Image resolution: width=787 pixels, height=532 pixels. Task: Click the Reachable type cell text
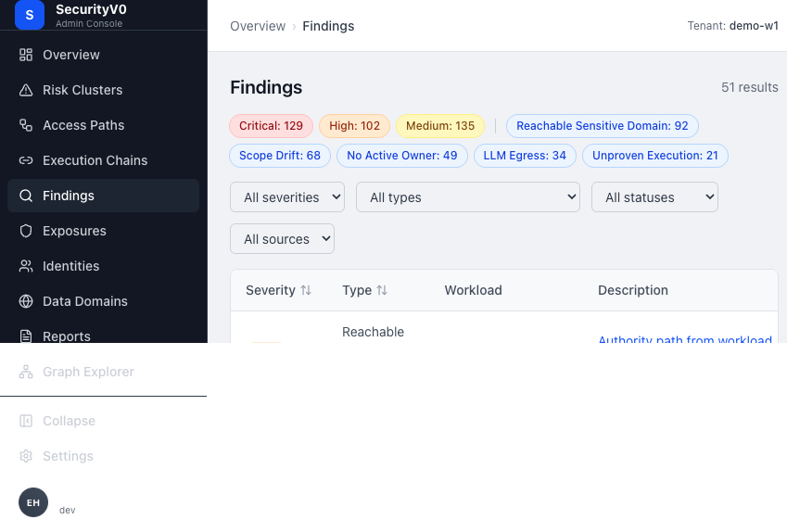coord(373,332)
